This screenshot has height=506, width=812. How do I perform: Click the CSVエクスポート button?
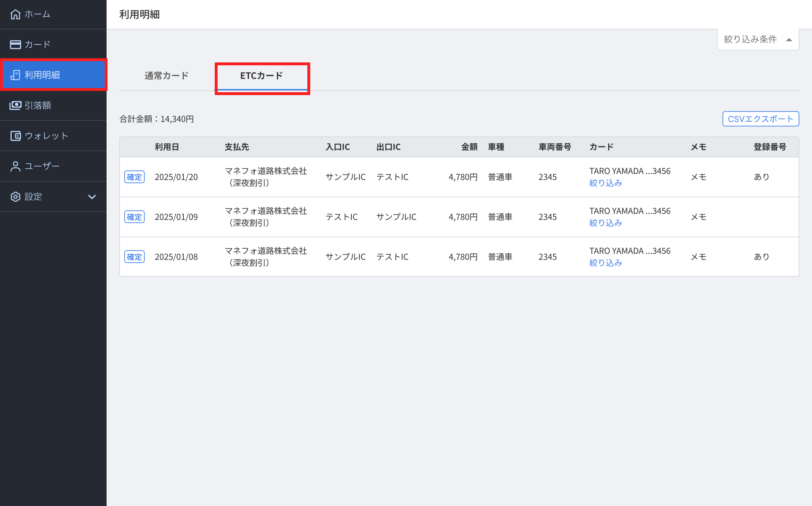click(760, 119)
